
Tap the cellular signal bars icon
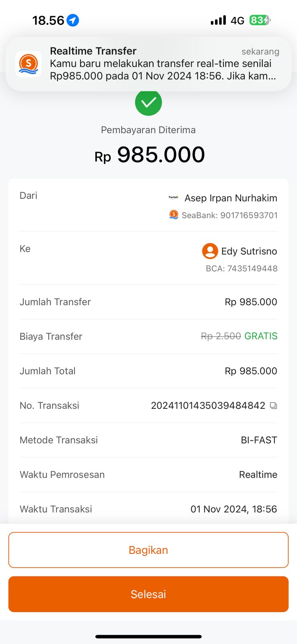[x=218, y=20]
